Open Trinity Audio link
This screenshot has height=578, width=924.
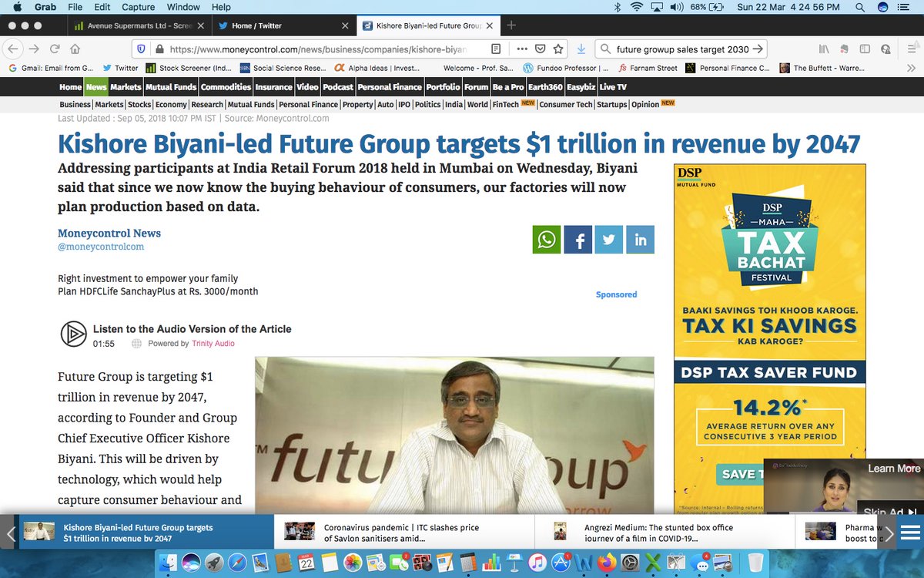tap(213, 343)
